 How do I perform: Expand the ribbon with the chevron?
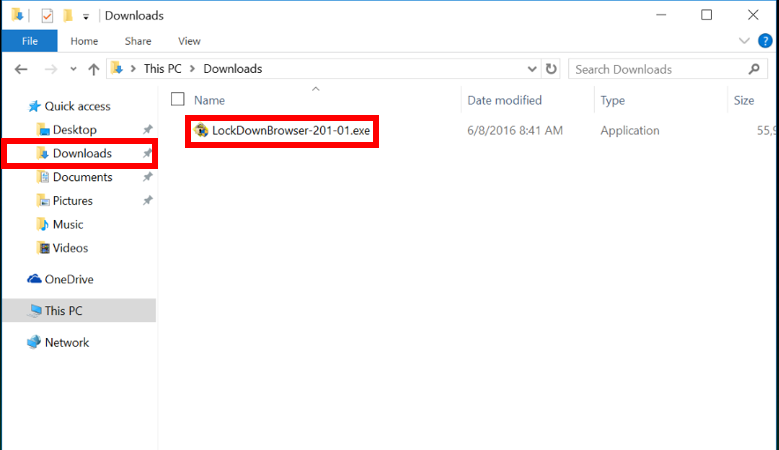tap(744, 41)
